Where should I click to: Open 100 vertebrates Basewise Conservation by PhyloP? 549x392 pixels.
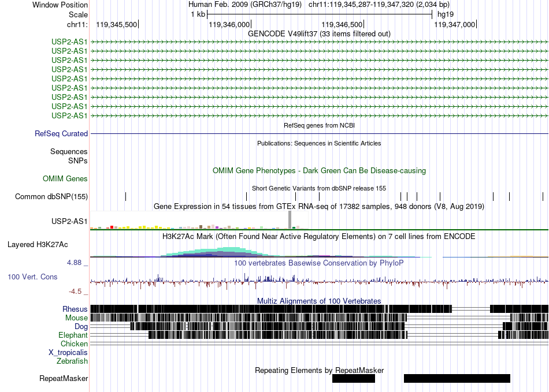[x=319, y=263]
